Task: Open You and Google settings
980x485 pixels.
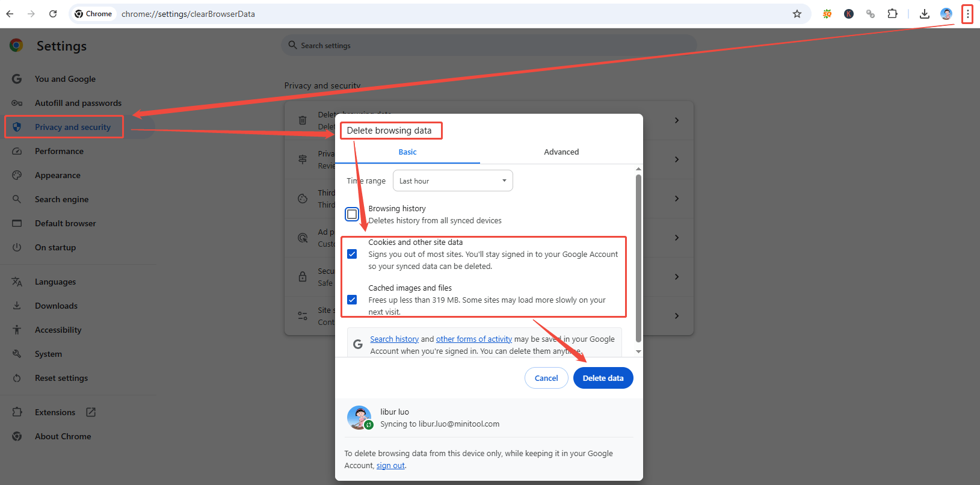Action: (65, 79)
